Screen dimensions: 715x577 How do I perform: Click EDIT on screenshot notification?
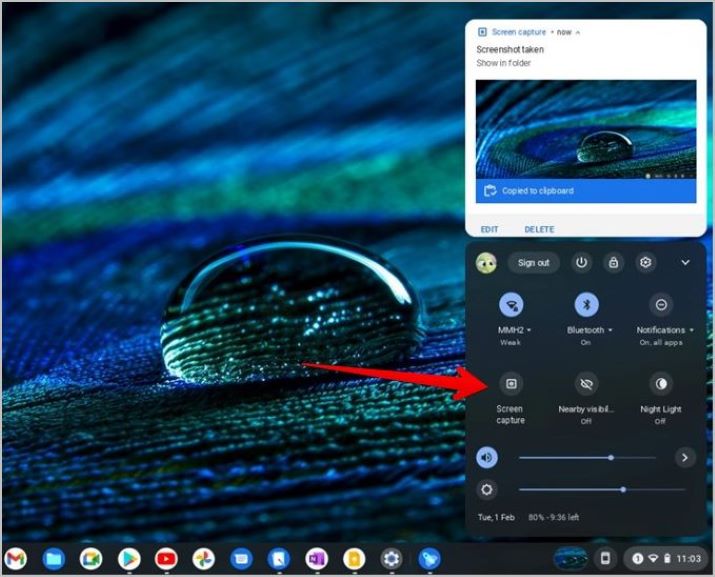tap(489, 229)
